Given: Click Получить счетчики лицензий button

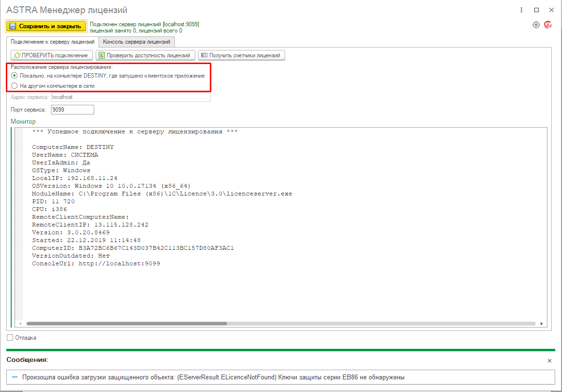Looking at the screenshot, I should coord(241,55).
